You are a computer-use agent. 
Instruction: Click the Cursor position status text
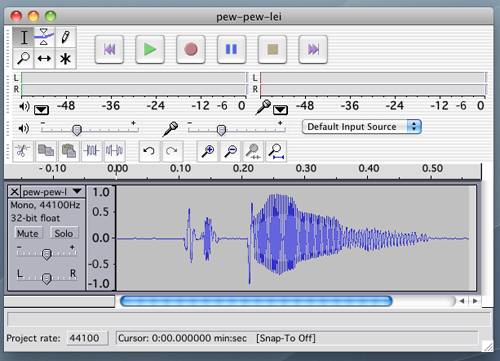click(x=182, y=338)
